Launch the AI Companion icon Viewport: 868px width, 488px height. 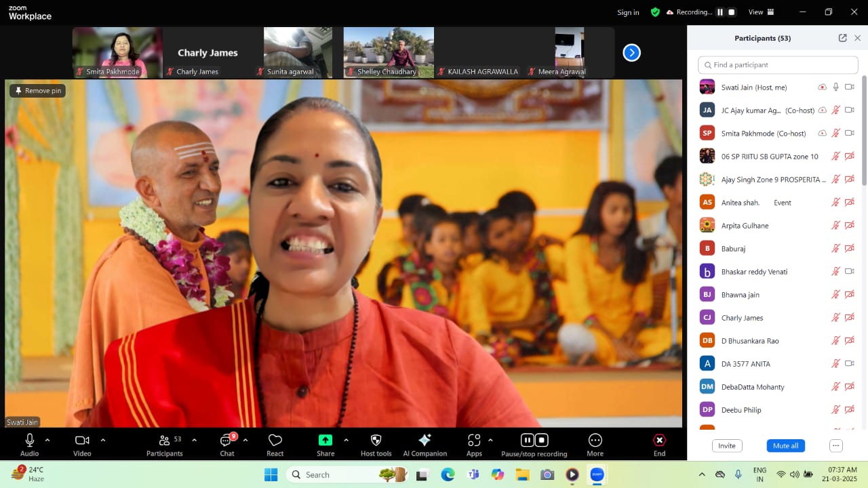425,441
